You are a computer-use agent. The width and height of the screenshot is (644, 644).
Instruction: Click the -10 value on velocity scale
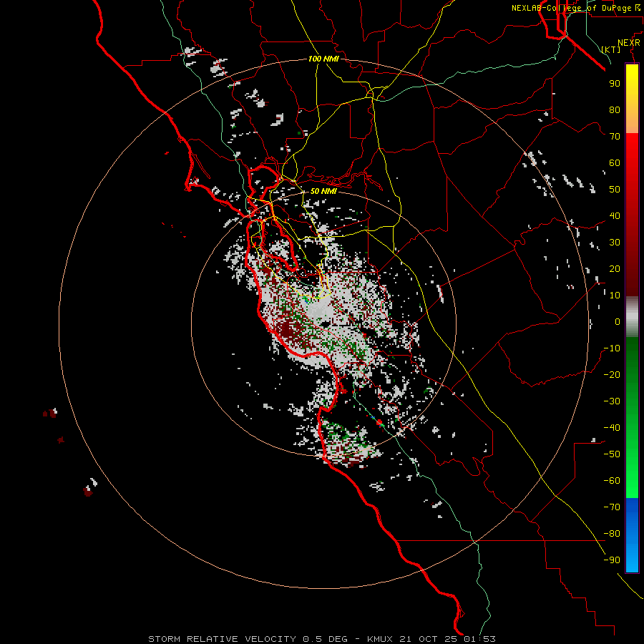coord(612,348)
